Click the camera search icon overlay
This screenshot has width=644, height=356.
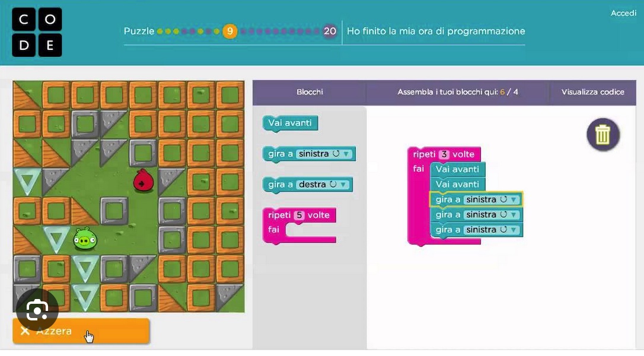(37, 310)
